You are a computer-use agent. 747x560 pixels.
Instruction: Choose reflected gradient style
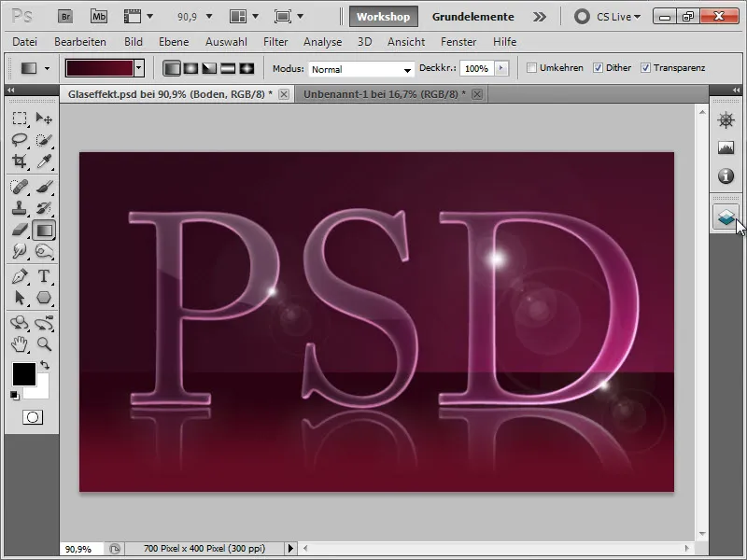(x=228, y=68)
